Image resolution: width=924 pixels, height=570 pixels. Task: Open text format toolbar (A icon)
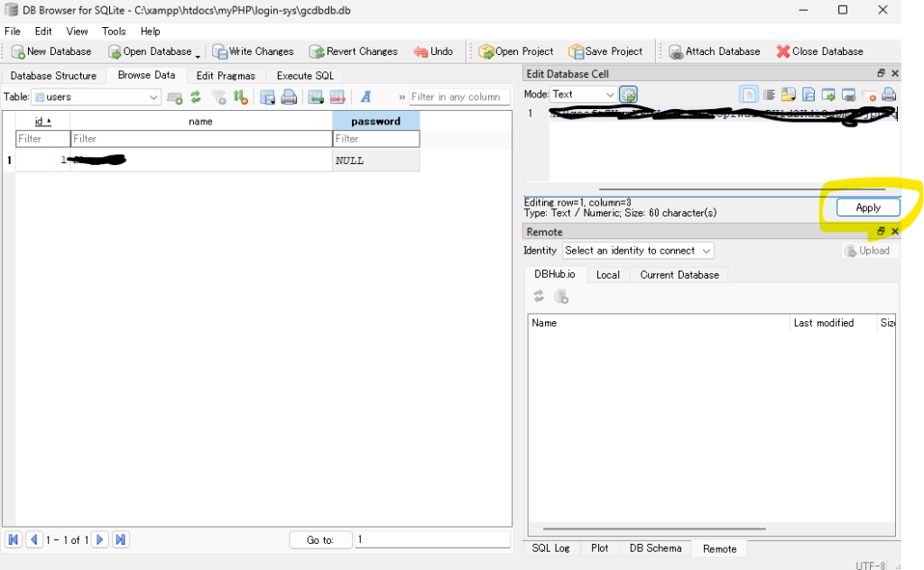click(x=366, y=97)
